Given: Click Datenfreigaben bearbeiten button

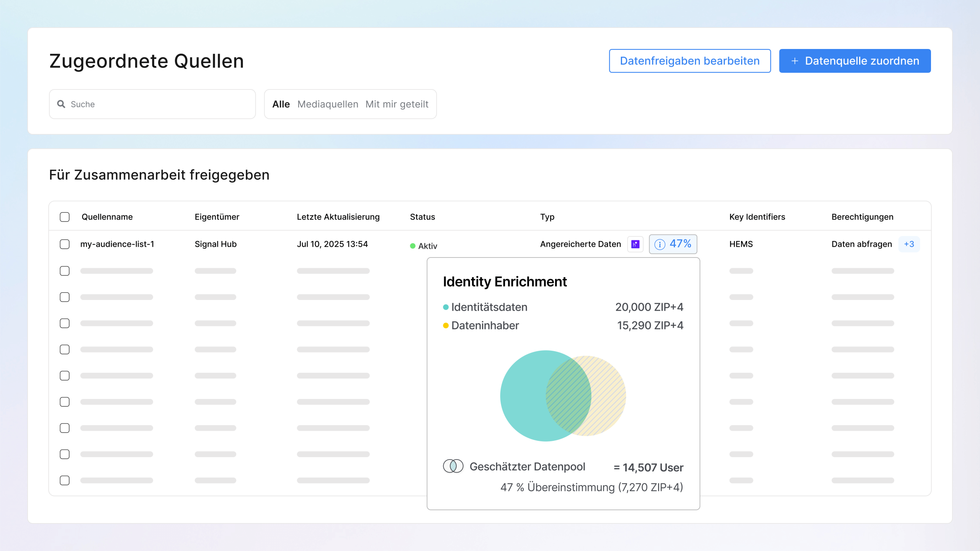Looking at the screenshot, I should (x=689, y=61).
